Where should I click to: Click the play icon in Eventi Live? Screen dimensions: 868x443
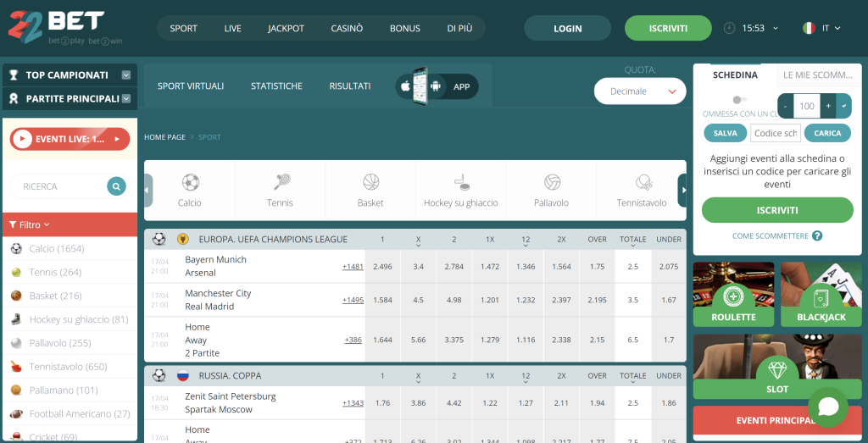click(x=22, y=140)
